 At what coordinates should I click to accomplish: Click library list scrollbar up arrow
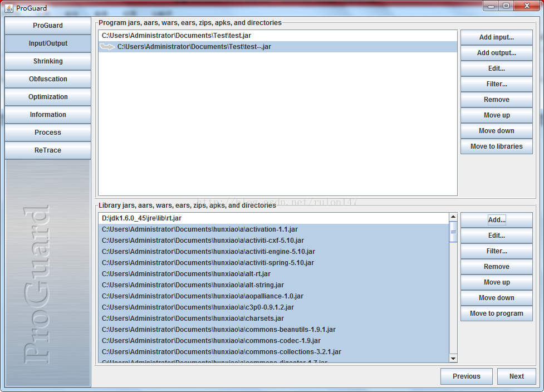click(x=453, y=217)
